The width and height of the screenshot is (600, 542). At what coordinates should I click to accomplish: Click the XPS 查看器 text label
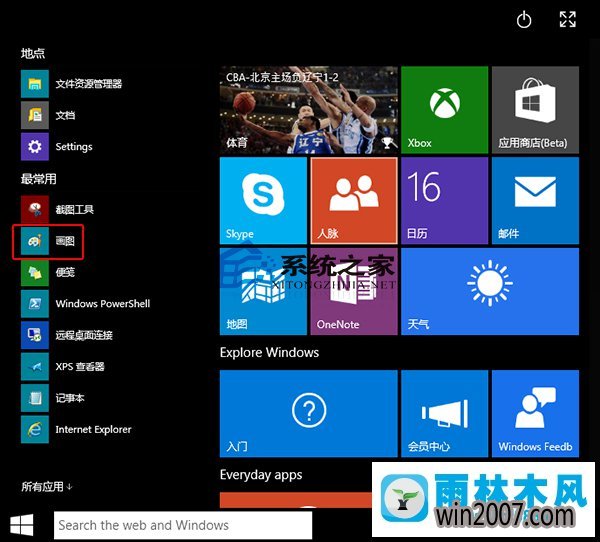[80, 367]
